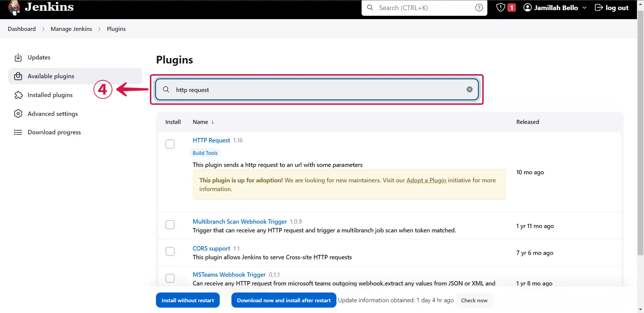Click the Released column header
Image resolution: width=644 pixels, height=313 pixels.
click(528, 122)
